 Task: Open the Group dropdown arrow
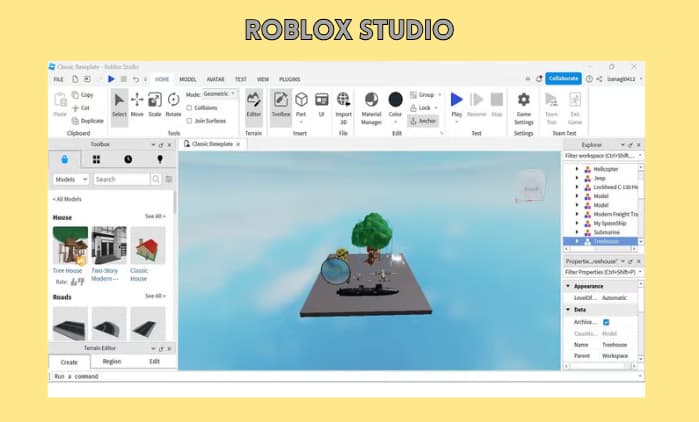click(440, 95)
